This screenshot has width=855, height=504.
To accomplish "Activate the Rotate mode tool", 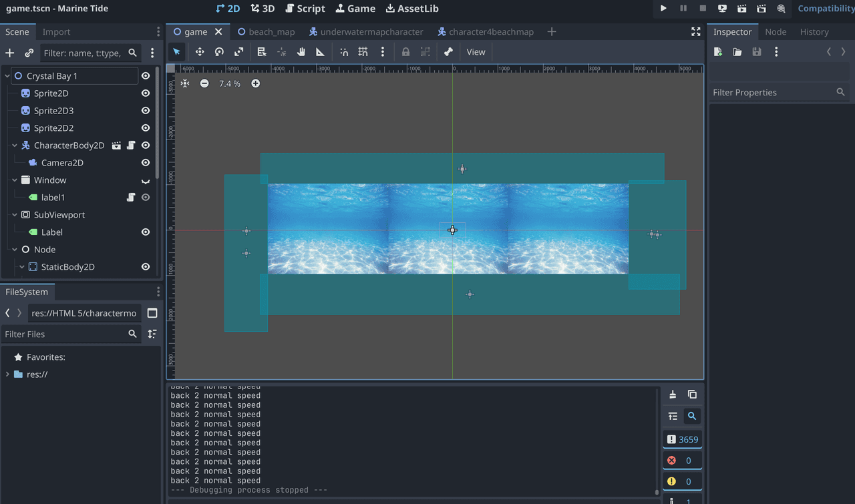I will click(x=219, y=52).
